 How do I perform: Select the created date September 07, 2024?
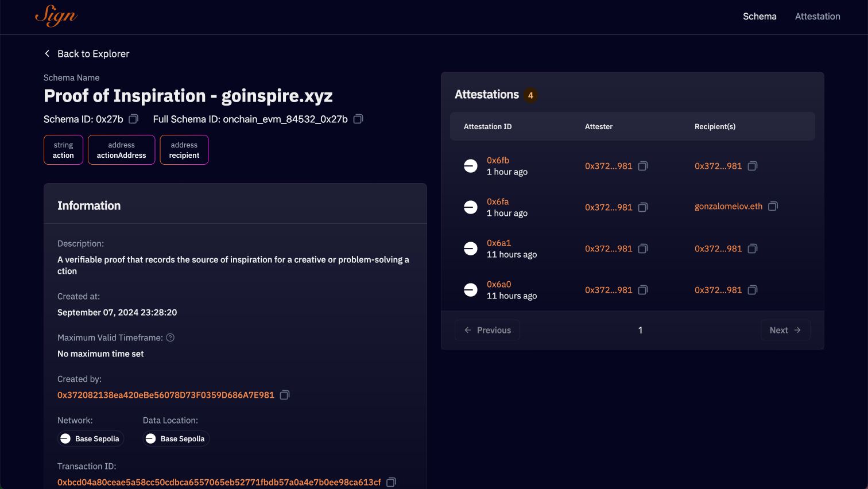tap(117, 312)
